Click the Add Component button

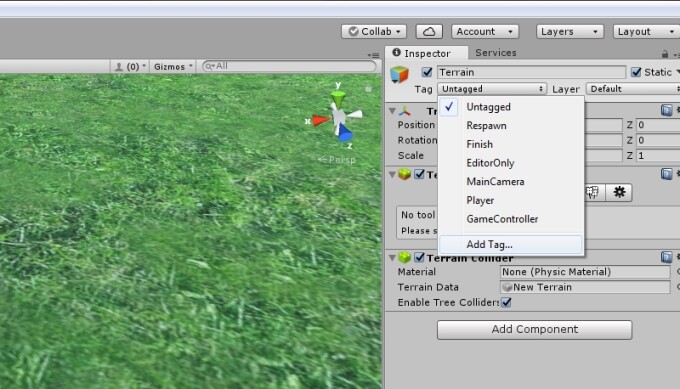pyautogui.click(x=534, y=330)
